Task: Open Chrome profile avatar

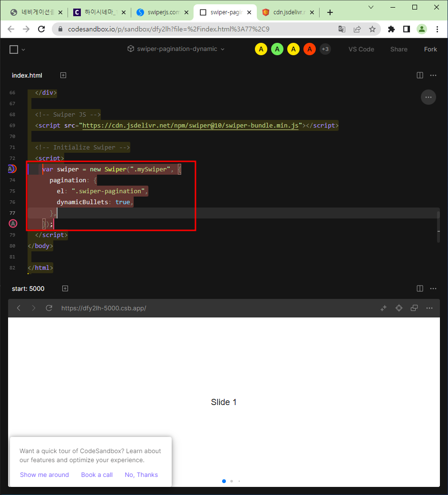Action: click(x=421, y=30)
